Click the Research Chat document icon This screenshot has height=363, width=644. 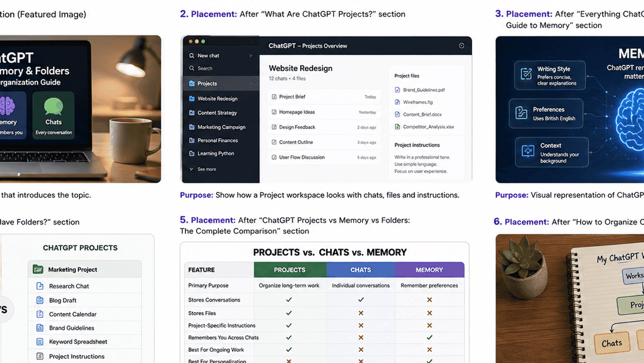[x=40, y=286]
